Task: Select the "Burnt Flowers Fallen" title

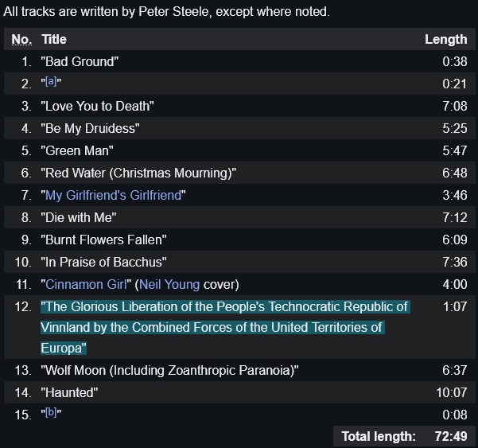Action: 103,240
